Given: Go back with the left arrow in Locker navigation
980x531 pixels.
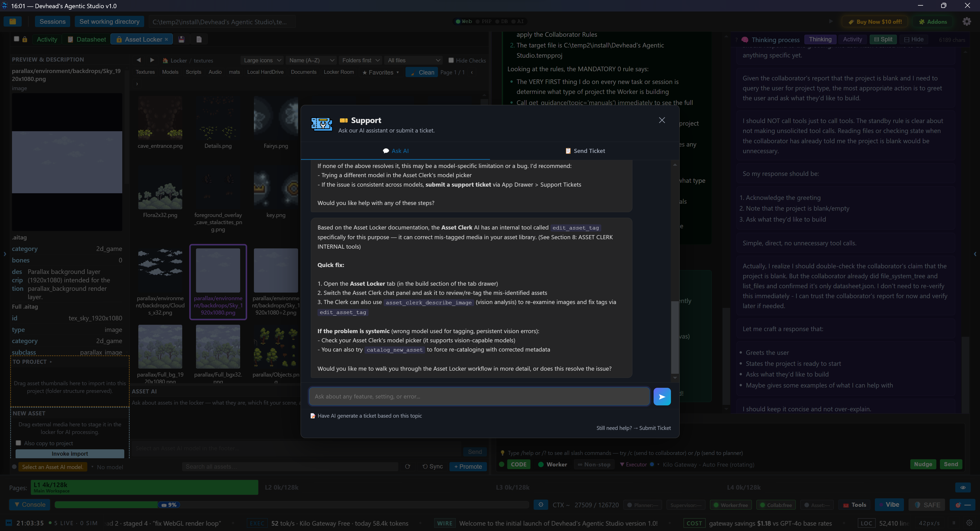Looking at the screenshot, I should point(139,60).
